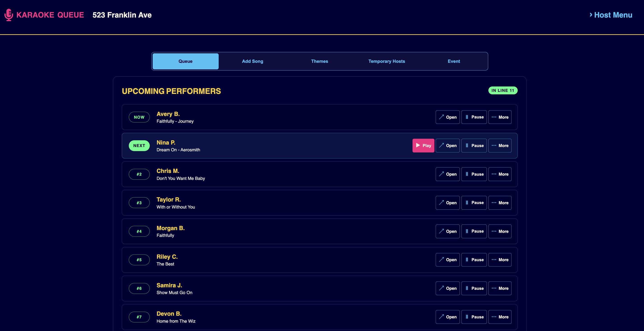Open Riley C.'s entry

pos(447,260)
